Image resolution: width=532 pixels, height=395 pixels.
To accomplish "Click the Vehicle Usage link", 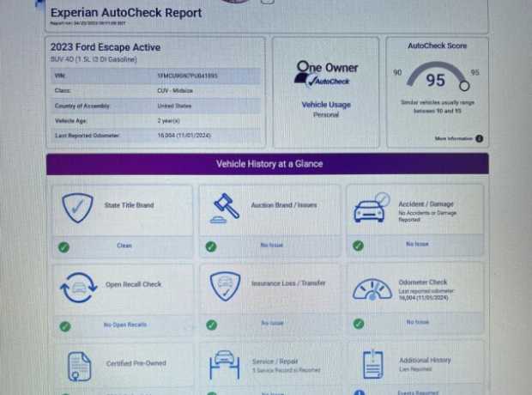I will [x=326, y=105].
